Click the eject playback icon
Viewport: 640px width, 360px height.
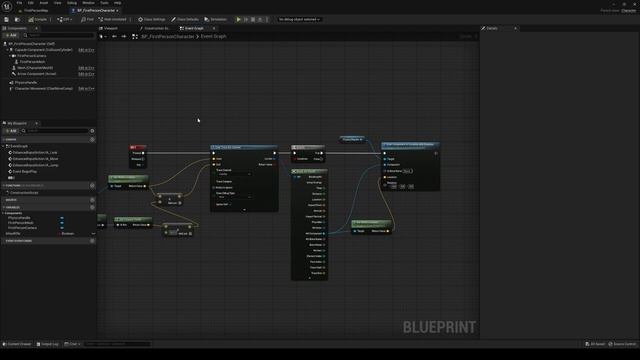coord(260,19)
